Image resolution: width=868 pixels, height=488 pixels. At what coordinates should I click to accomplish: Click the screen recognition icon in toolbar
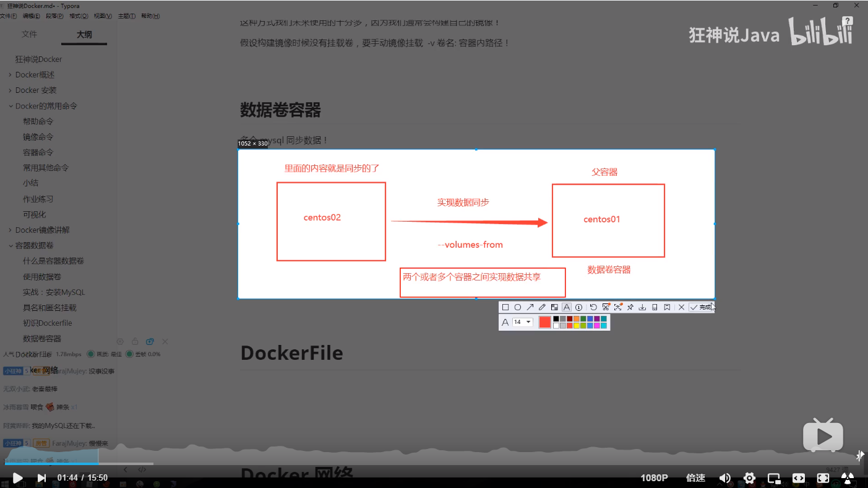pos(617,307)
